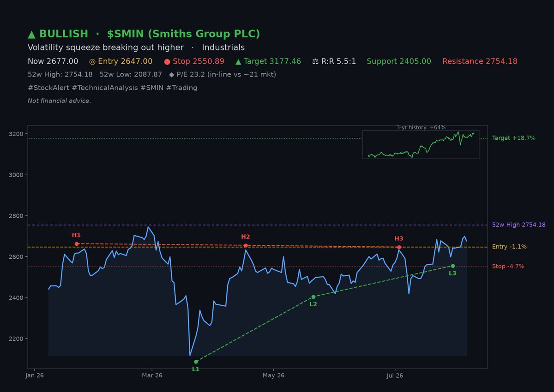Click the '52w Low: 2087.87' stat

[x=131, y=74]
